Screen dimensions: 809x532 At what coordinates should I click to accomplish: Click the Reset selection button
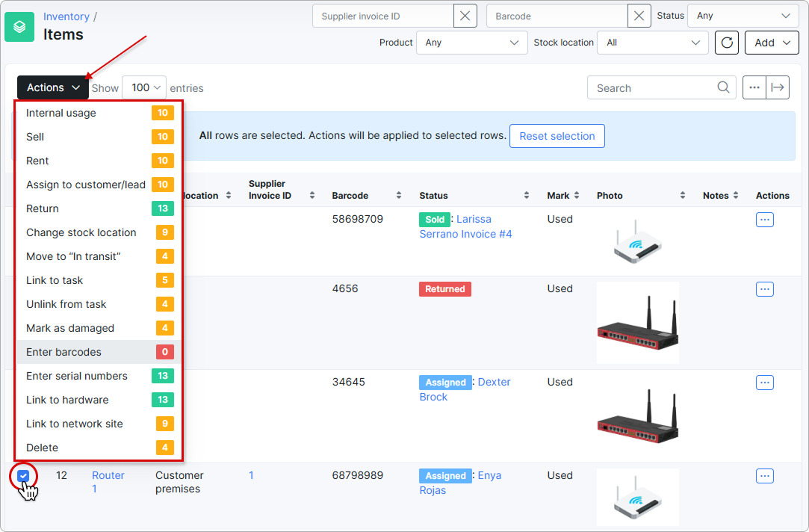pos(557,136)
